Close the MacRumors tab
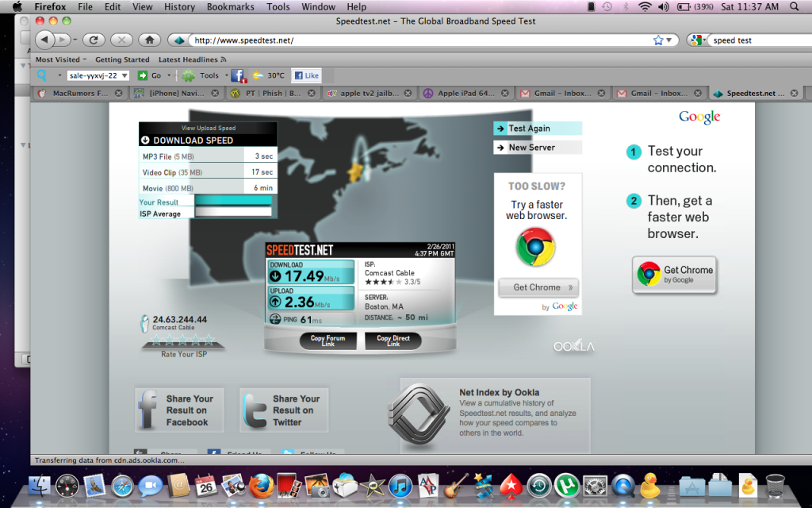 tap(119, 94)
